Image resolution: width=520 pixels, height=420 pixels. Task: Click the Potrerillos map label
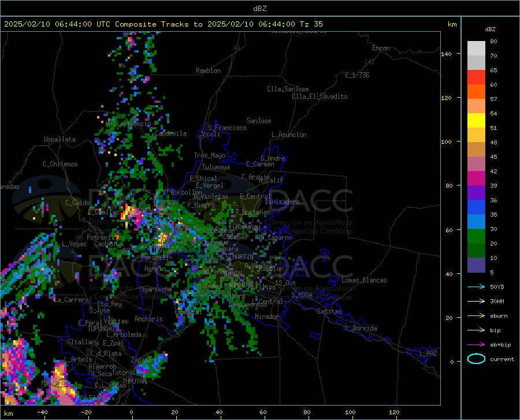coord(106,237)
